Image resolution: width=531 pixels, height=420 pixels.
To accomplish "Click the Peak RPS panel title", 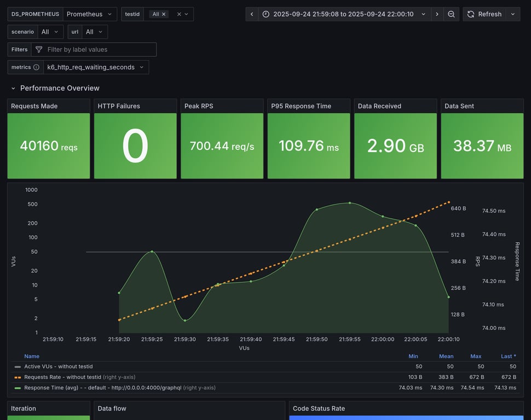I will click(199, 106).
